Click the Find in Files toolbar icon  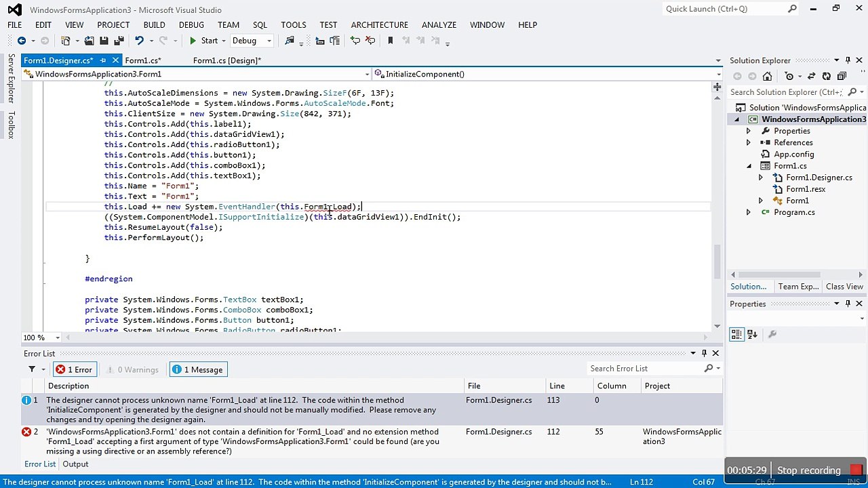[290, 41]
